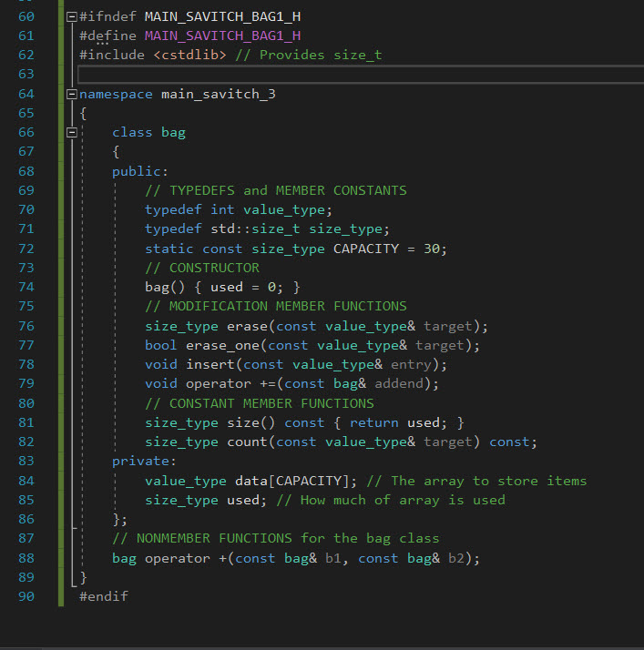Click line number 90 in gutter

(26, 597)
